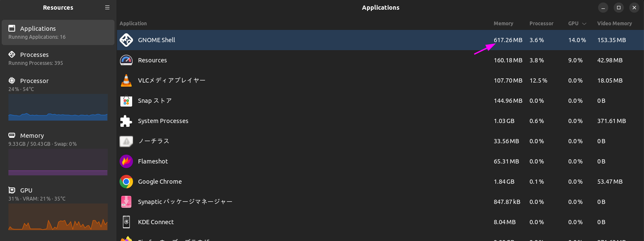
Task: Click Running Applications: 16 subtitle
Action: 37,37
